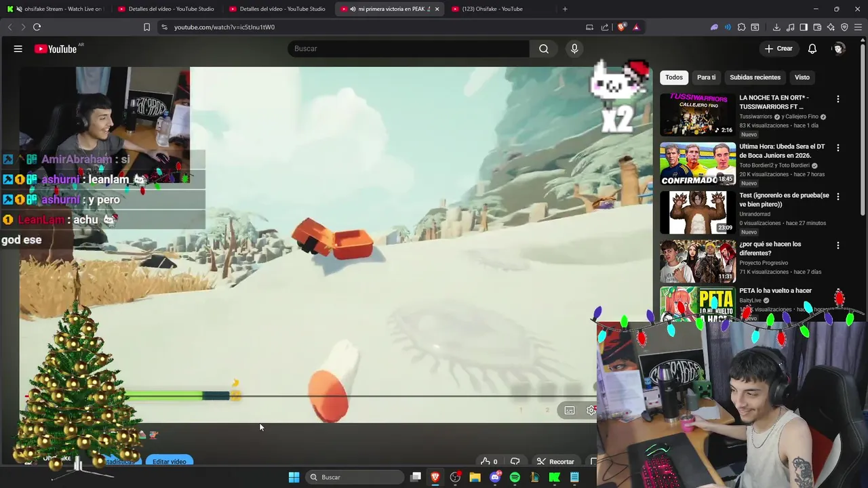Open ¿por qué se hacen los diferentes? title
This screenshot has width=868, height=488.
(x=770, y=248)
